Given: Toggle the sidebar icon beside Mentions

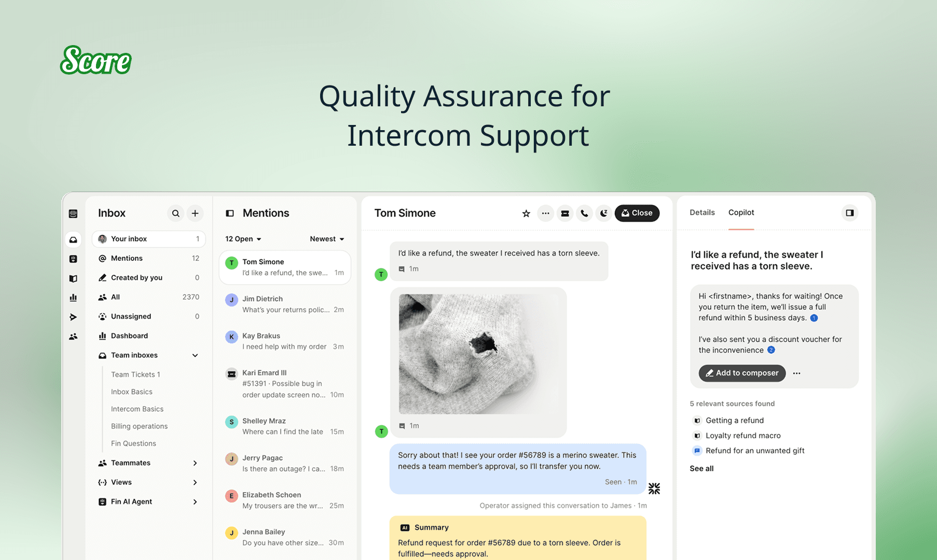Looking at the screenshot, I should [230, 213].
